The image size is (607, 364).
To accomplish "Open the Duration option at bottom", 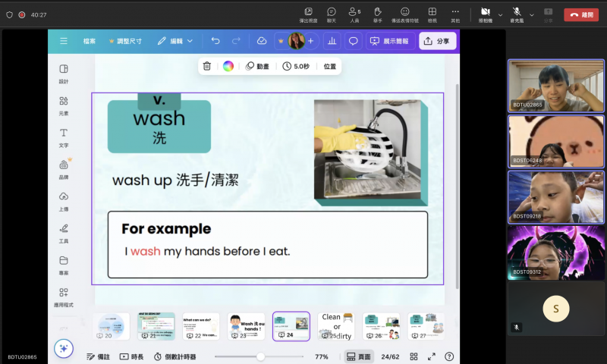I will (x=131, y=356).
